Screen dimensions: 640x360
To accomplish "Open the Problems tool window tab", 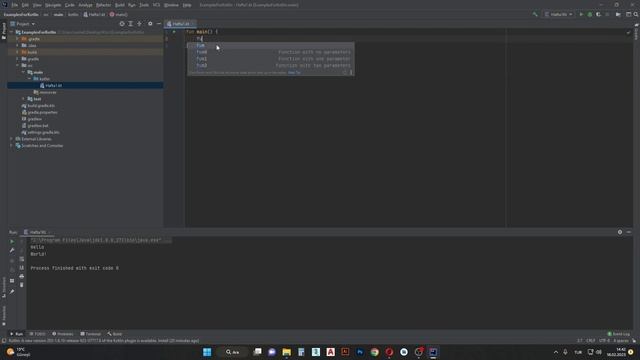I will pyautogui.click(x=62, y=334).
